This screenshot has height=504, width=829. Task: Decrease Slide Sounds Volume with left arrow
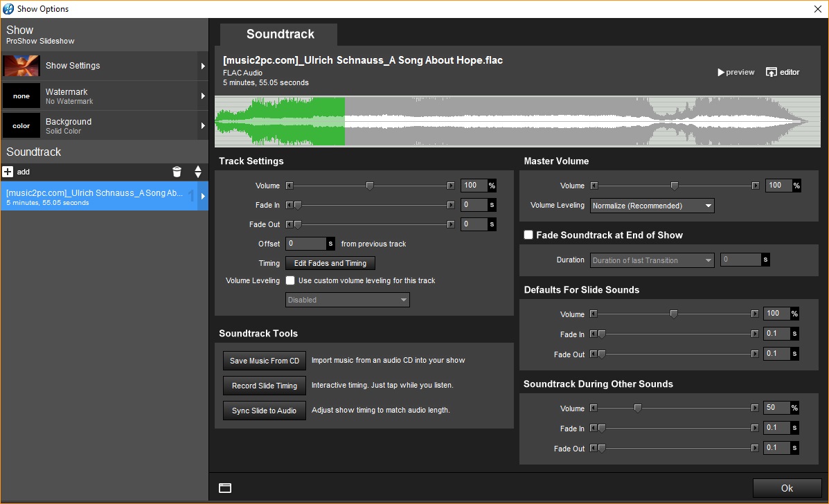[x=594, y=314]
